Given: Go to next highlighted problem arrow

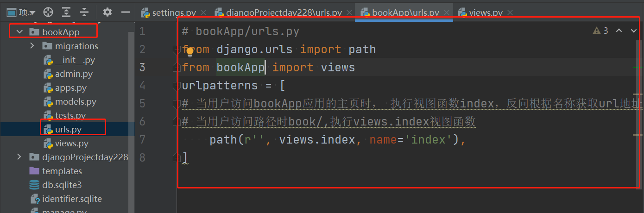Looking at the screenshot, I should (x=634, y=31).
